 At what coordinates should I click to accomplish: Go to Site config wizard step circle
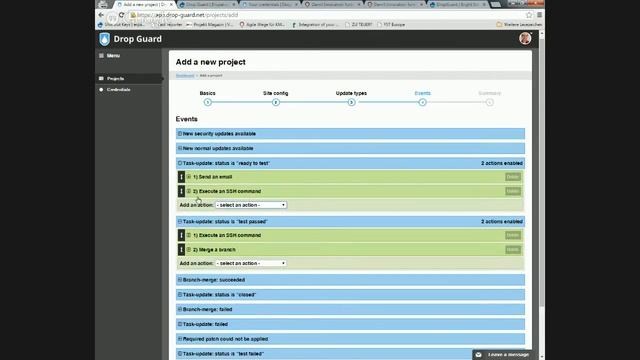click(276, 102)
